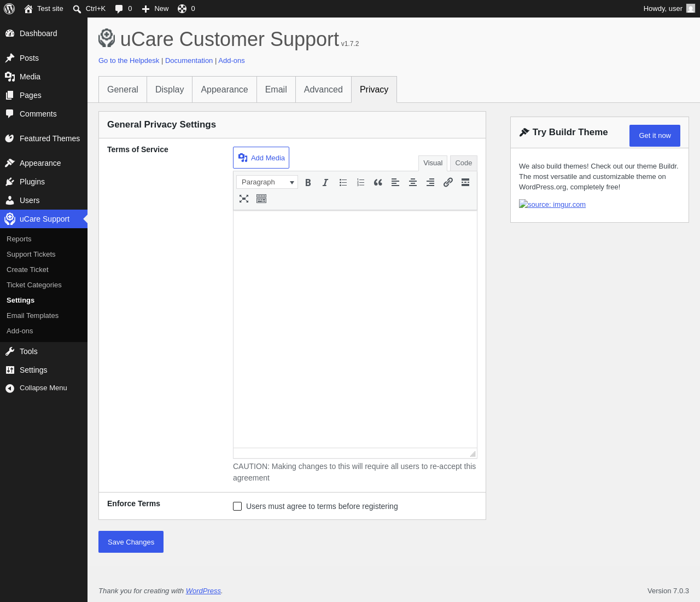Toggle the editor toolbar kitchen sink

tap(261, 199)
